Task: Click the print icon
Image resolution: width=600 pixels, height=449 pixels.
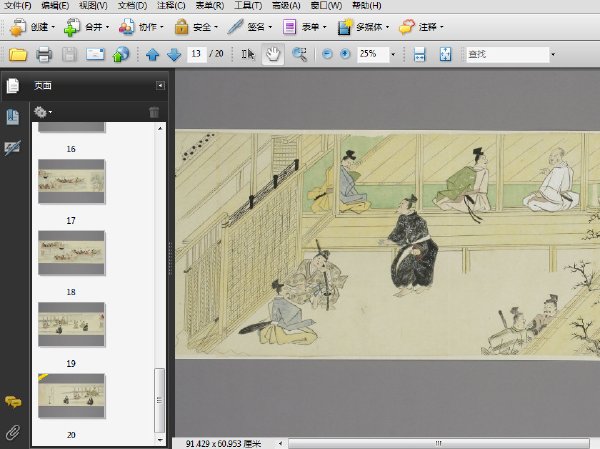Action: (x=44, y=54)
